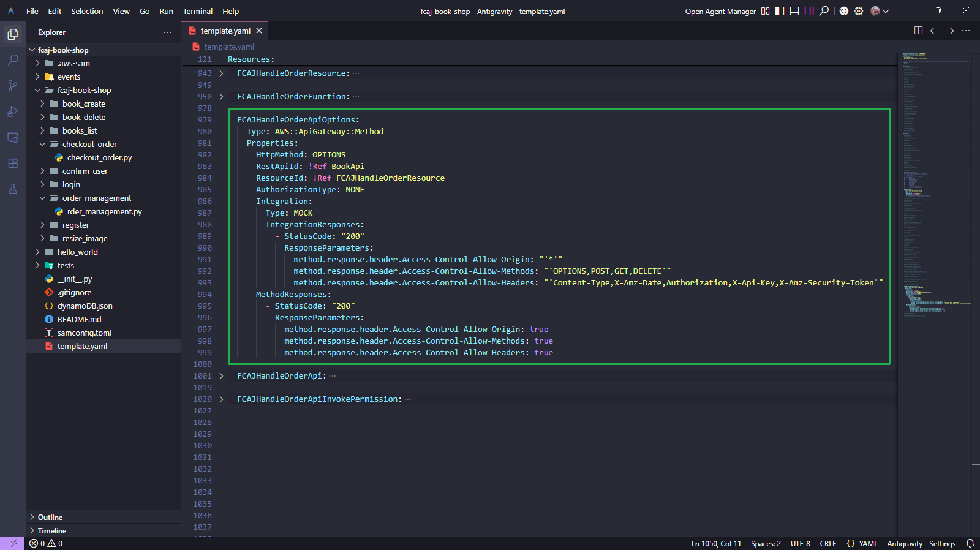Split the editor to the right

[918, 31]
